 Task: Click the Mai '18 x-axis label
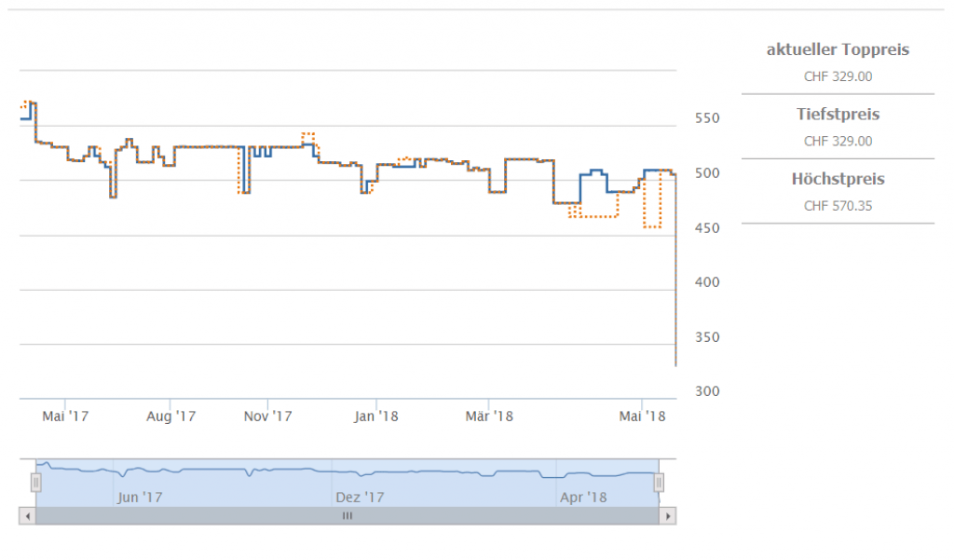[x=642, y=417]
